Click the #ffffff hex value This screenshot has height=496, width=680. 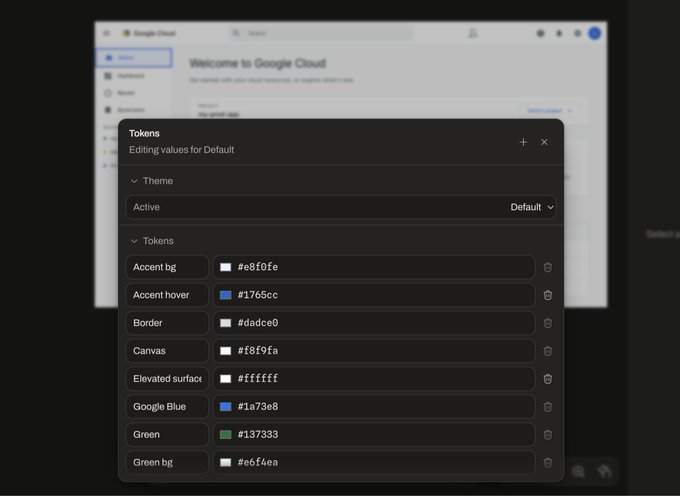click(x=258, y=379)
